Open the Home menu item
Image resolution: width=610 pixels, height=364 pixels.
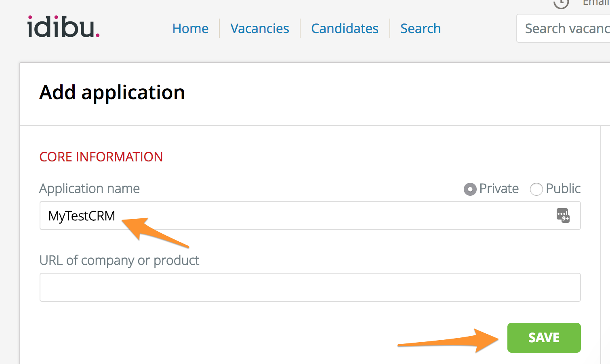pyautogui.click(x=190, y=29)
